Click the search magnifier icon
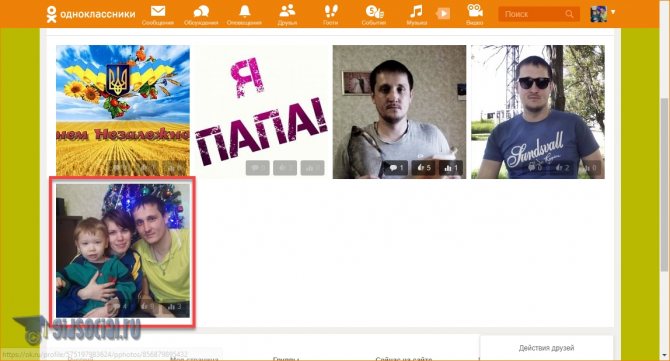 pyautogui.click(x=569, y=14)
